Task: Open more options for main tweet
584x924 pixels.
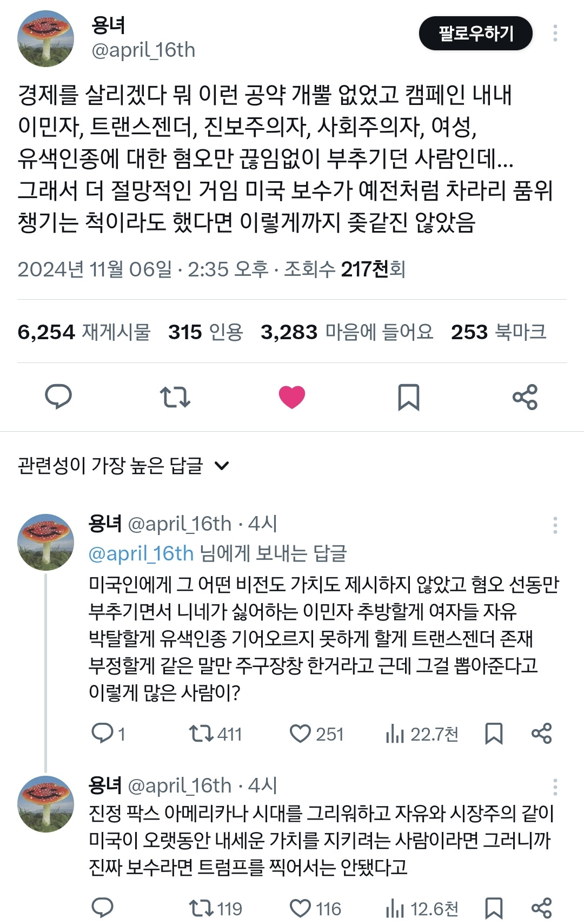Action: (x=555, y=34)
